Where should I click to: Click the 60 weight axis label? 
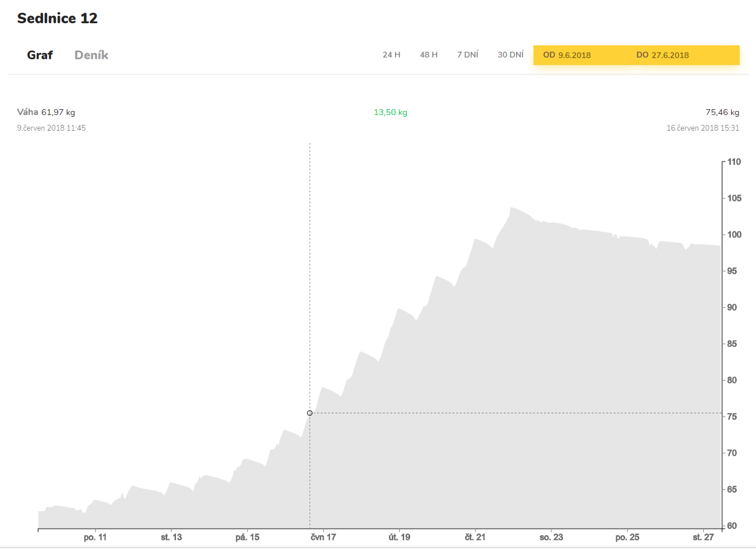click(x=732, y=526)
